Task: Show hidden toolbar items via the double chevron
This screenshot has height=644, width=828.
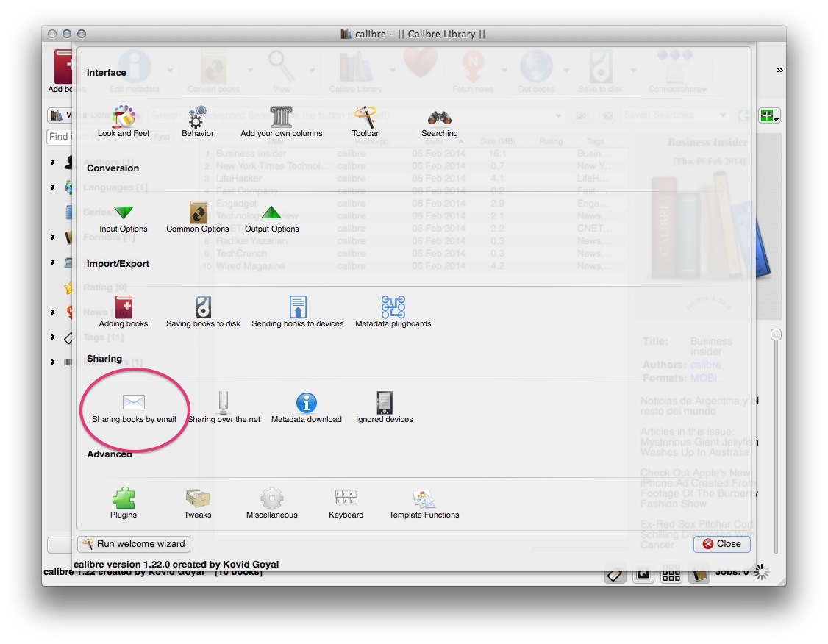Action: (x=779, y=70)
